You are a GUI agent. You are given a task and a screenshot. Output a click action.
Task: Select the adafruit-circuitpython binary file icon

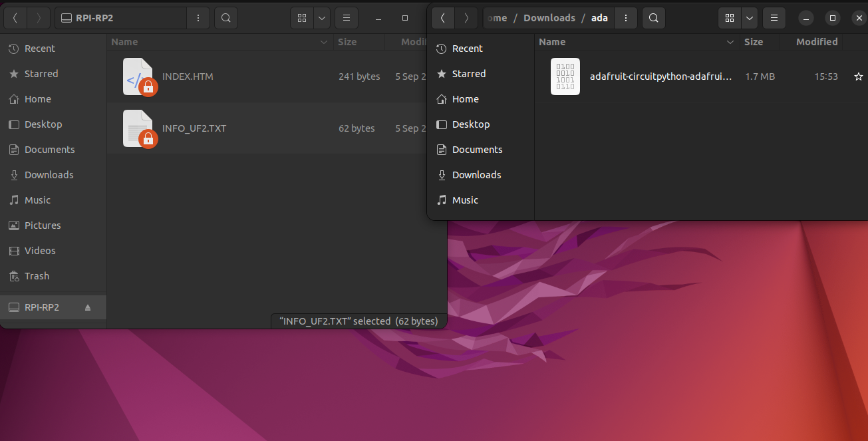pyautogui.click(x=565, y=76)
